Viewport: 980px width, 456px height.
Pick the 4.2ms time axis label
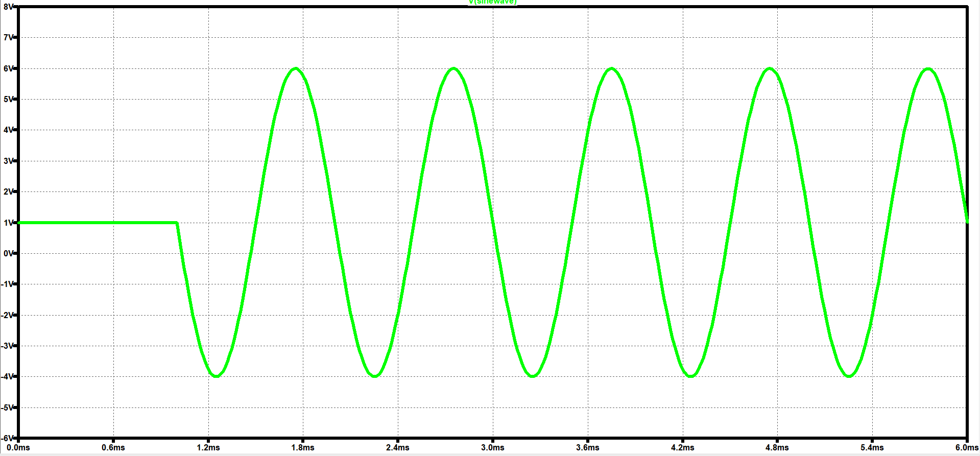point(683,448)
